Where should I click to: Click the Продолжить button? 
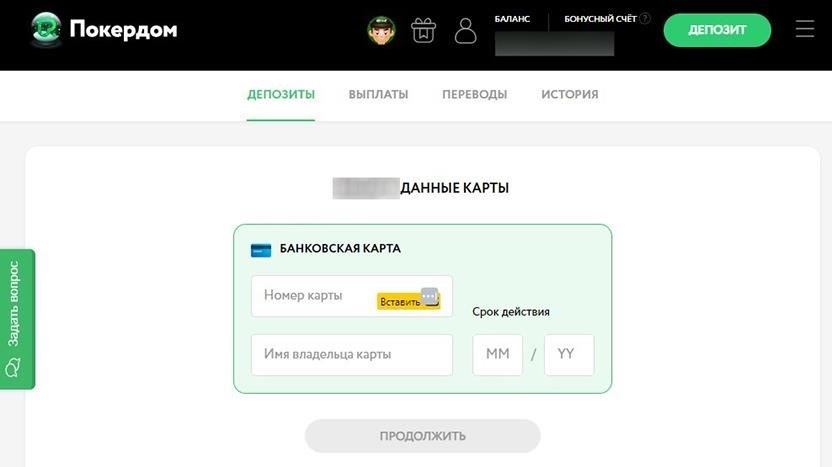[422, 436]
